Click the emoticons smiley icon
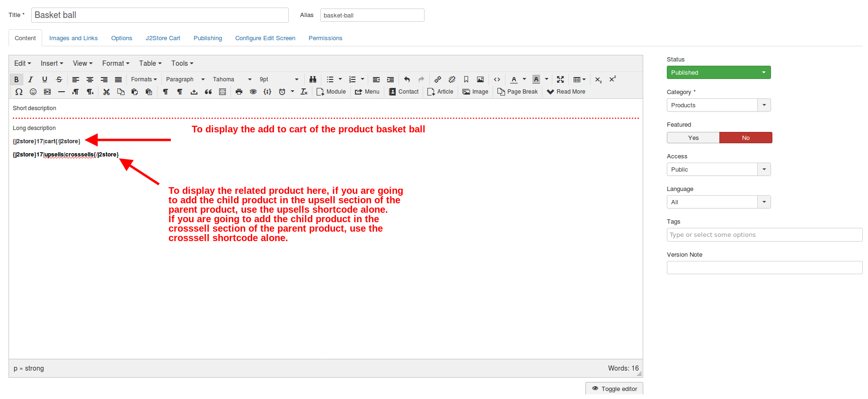This screenshot has width=868, height=399. (x=33, y=92)
